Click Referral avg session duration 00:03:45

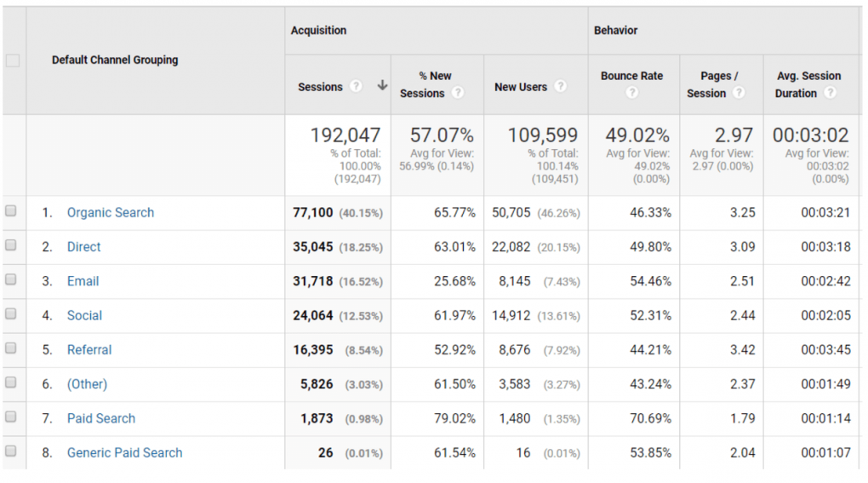tap(825, 350)
